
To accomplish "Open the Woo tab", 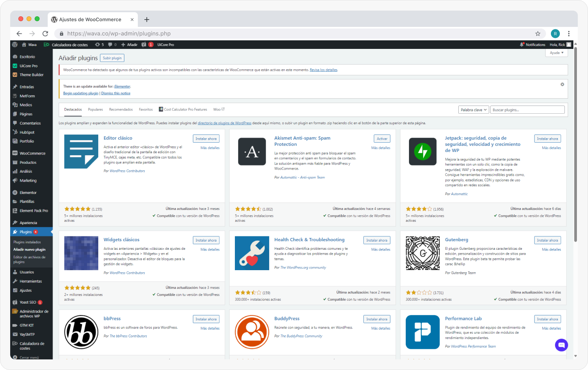I will pyautogui.click(x=219, y=109).
